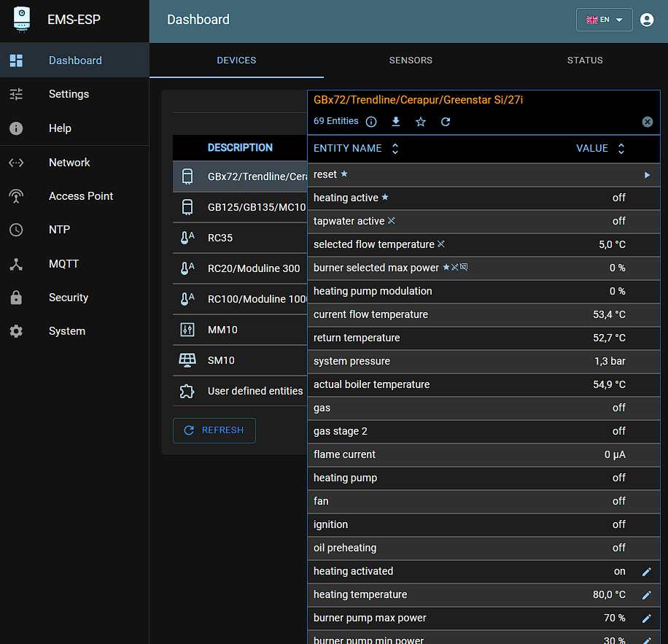Click the mixer icon next to MM10
Viewport: 668px width, 644px height.
point(188,330)
